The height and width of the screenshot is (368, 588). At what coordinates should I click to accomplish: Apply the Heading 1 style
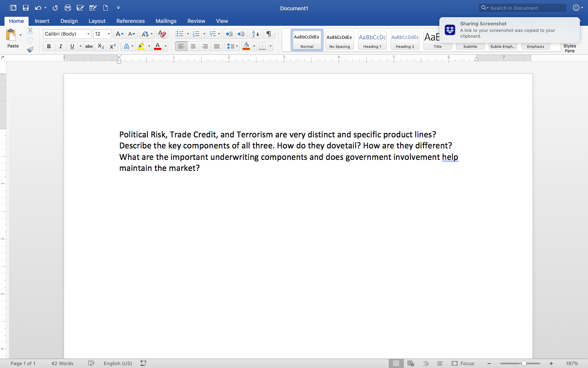372,40
